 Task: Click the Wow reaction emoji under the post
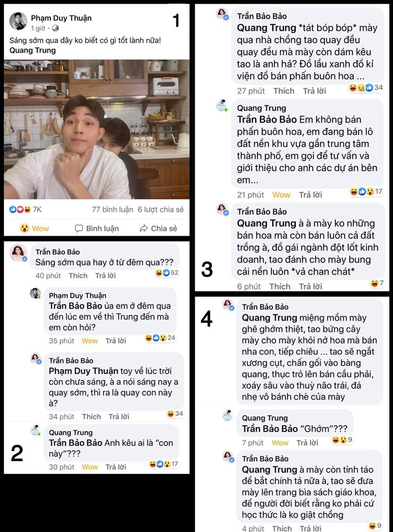pyautogui.click(x=24, y=228)
